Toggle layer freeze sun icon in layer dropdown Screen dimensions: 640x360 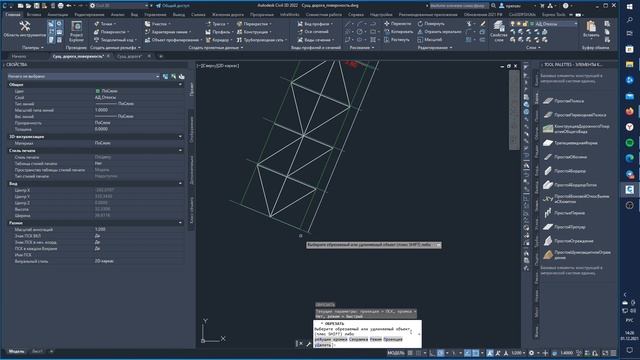point(518,24)
